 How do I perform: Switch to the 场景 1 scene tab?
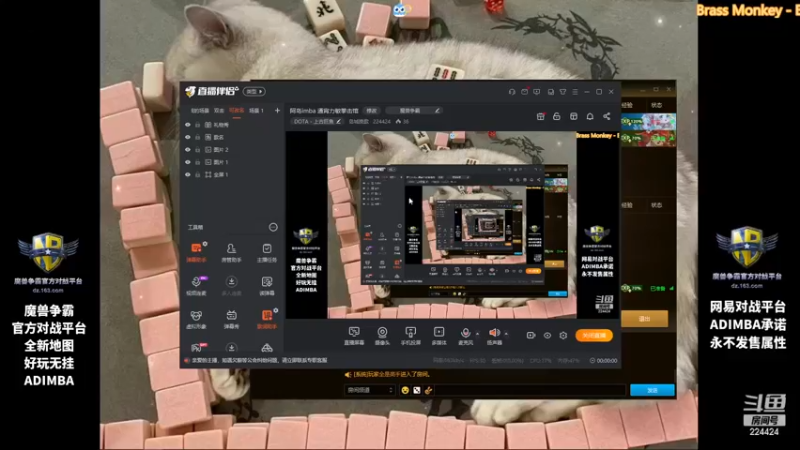point(256,110)
